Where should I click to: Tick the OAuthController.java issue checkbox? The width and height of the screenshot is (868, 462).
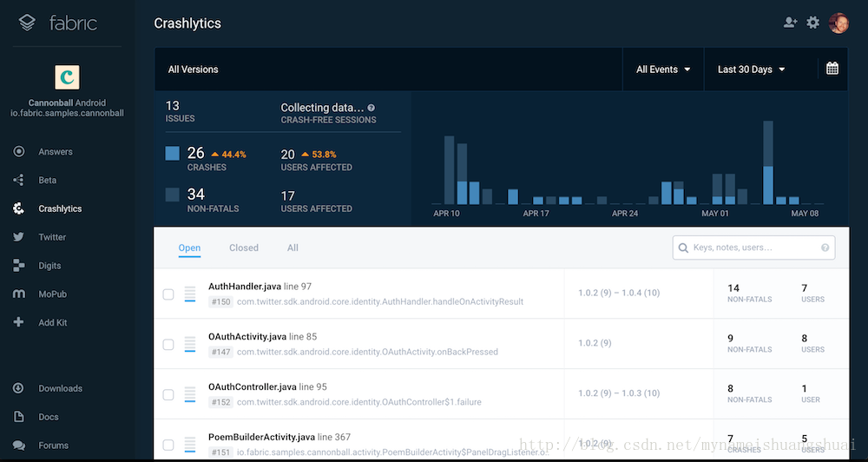click(x=168, y=395)
